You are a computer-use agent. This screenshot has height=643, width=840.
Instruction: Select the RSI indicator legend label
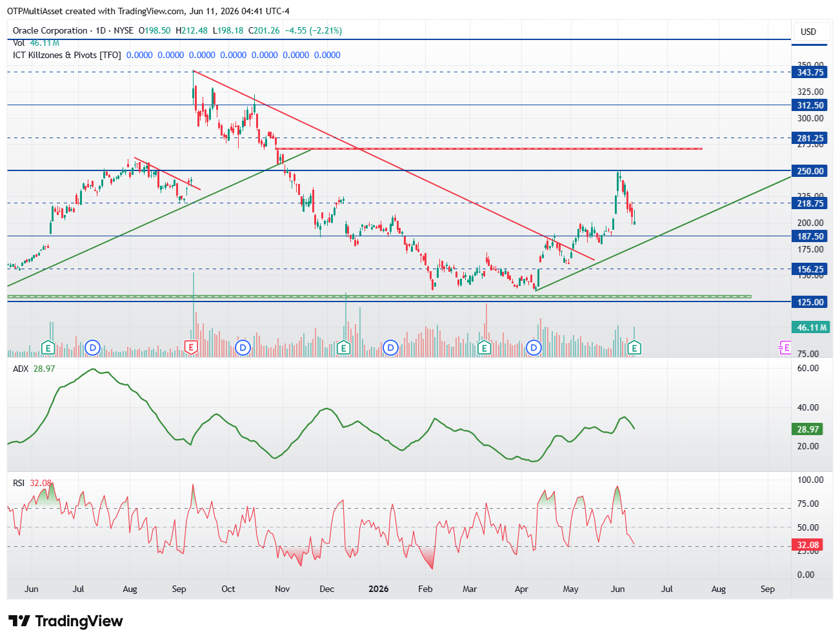(19, 483)
